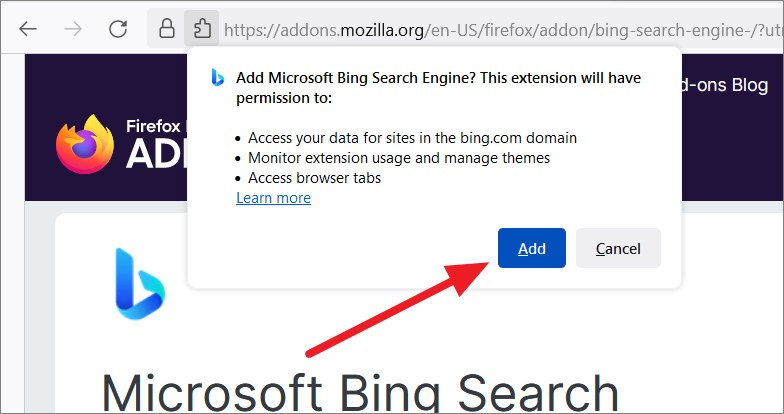Dismiss the prompt with the Cancel button
784x414 pixels.
(x=618, y=248)
